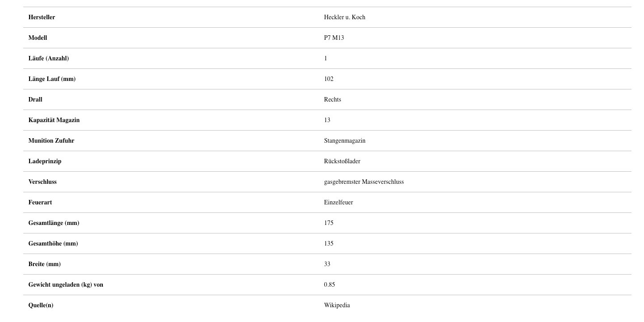The width and height of the screenshot is (644, 322).
Task: Click the value Heckler u. Koch
Action: click(x=344, y=17)
